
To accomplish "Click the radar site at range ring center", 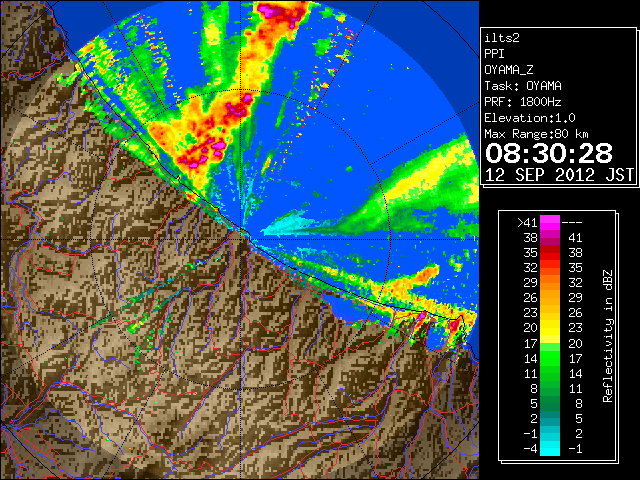I will [241, 239].
